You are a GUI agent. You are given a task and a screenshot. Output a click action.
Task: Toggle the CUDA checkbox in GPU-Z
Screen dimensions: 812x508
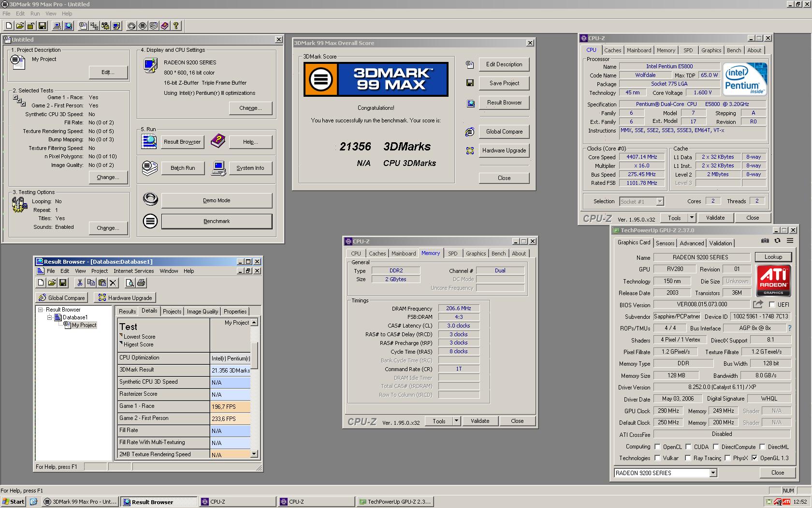tap(688, 447)
